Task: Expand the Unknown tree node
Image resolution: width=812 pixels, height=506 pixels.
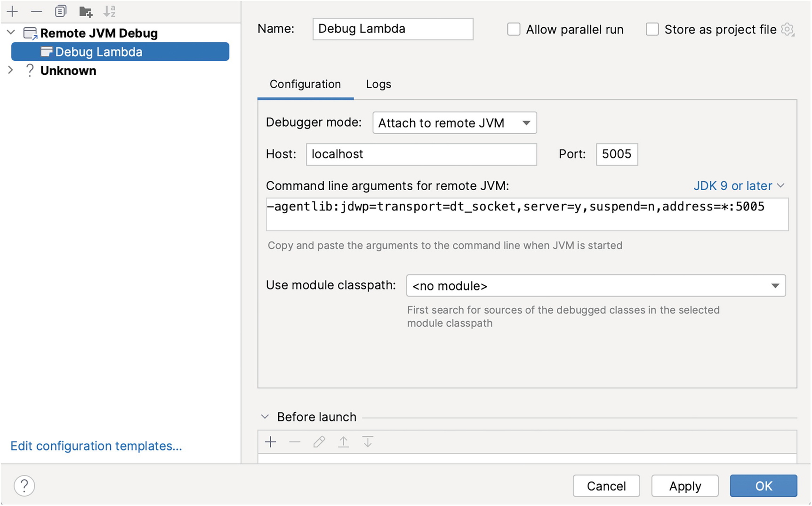Action: [11, 70]
